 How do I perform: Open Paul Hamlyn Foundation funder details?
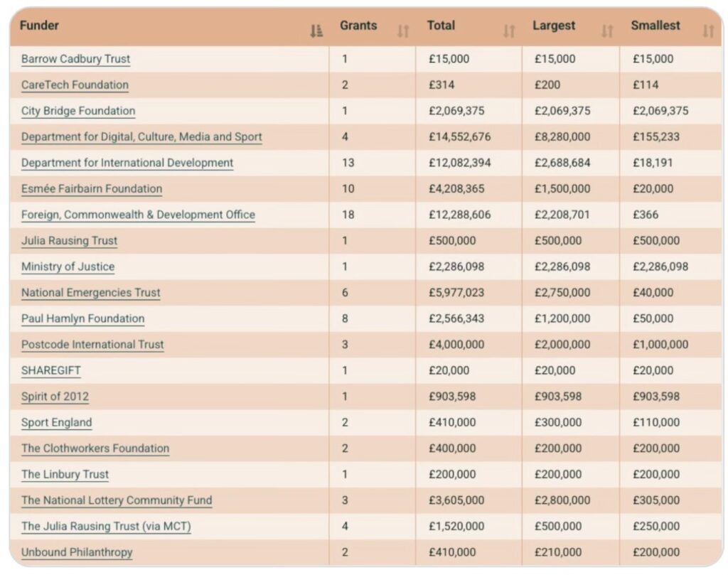click(x=82, y=318)
